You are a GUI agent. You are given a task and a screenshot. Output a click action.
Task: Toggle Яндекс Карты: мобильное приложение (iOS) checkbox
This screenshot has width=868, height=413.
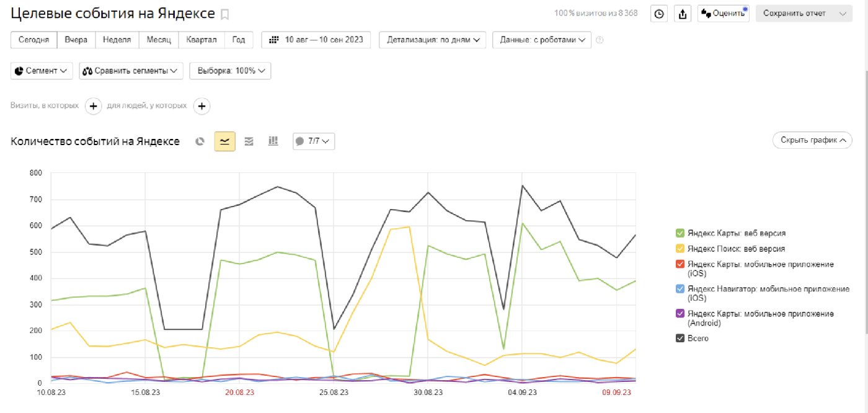(680, 264)
